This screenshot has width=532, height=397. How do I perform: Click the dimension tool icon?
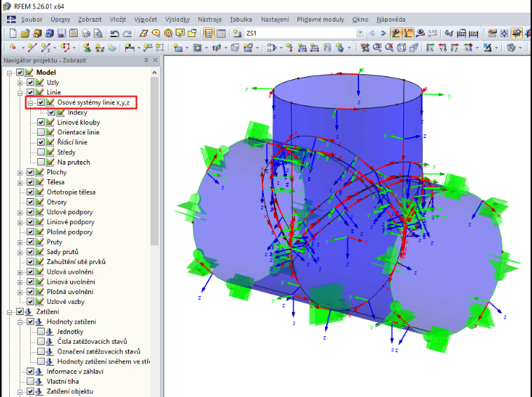pos(129,48)
